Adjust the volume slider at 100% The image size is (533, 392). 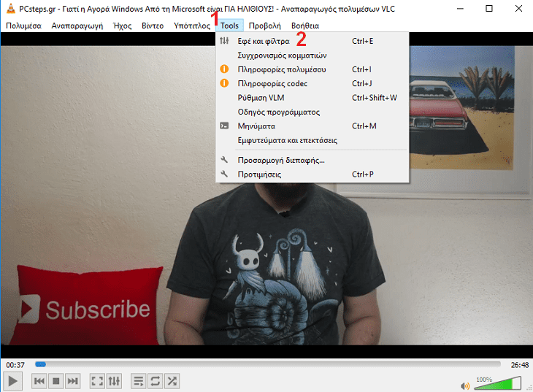(x=498, y=383)
